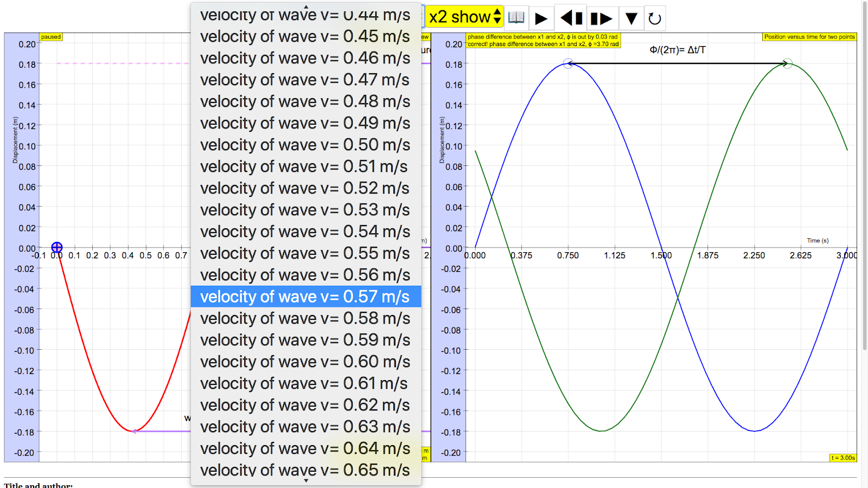Pick the 0.64 m/s velocity option
868x488 pixels.
click(306, 448)
